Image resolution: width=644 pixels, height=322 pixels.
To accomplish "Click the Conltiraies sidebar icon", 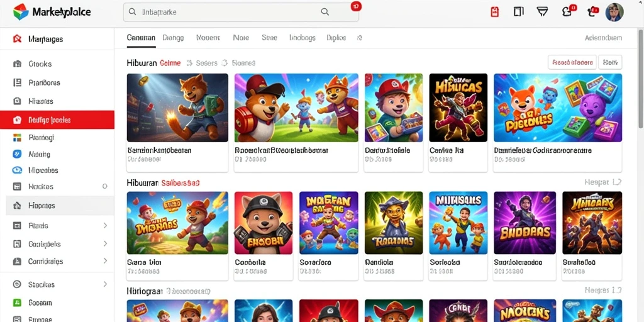I will point(17,261).
